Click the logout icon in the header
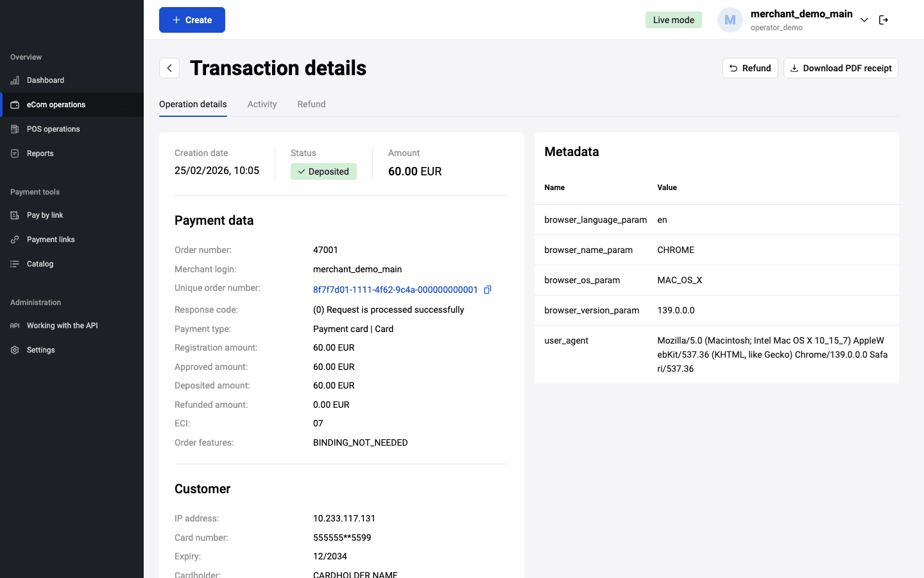 (884, 20)
